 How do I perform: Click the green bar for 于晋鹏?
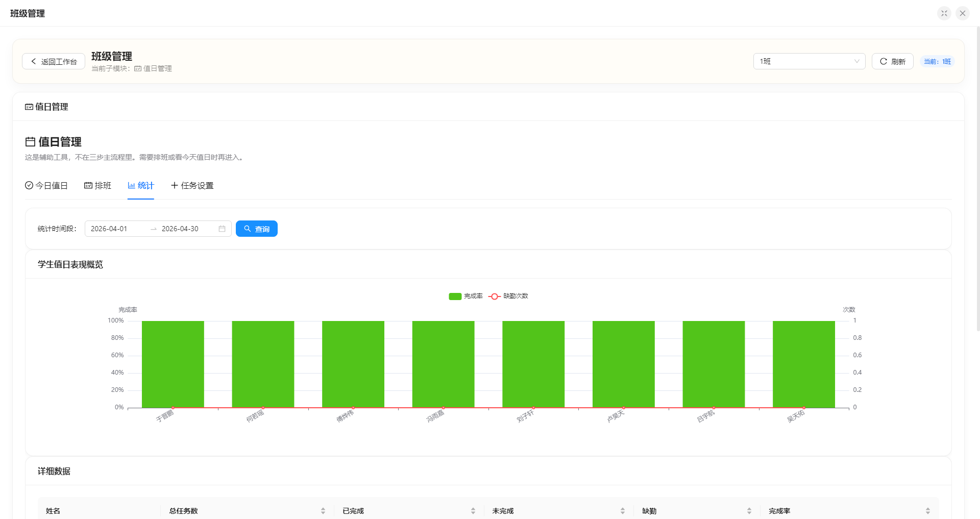click(173, 364)
